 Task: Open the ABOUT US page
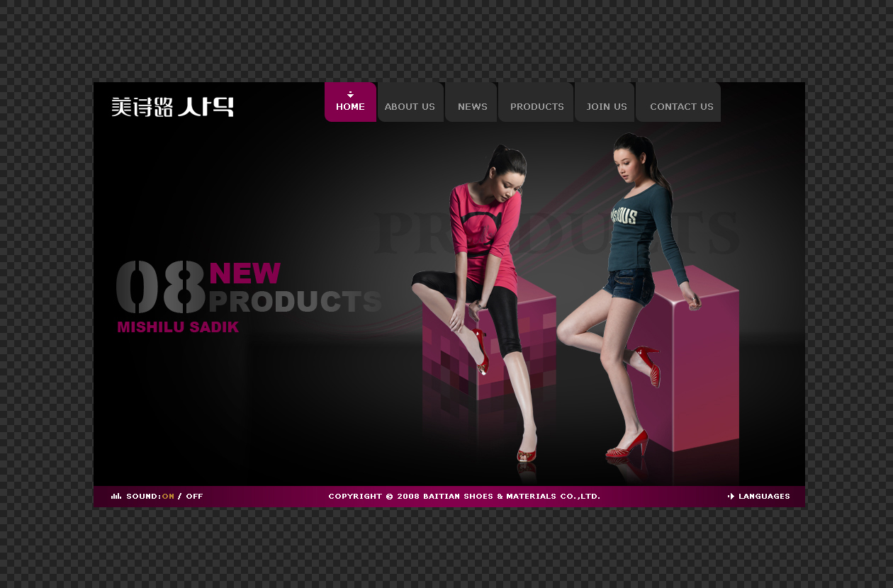pos(410,107)
